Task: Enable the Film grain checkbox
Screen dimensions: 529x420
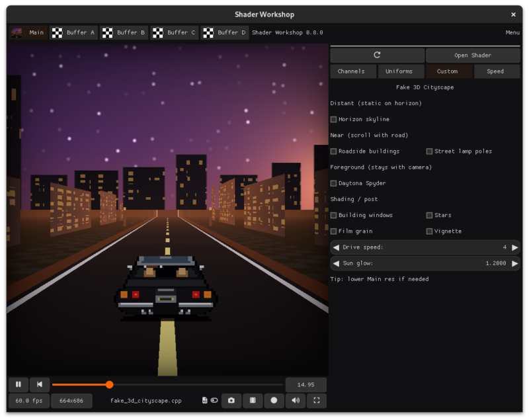Action: click(x=334, y=231)
